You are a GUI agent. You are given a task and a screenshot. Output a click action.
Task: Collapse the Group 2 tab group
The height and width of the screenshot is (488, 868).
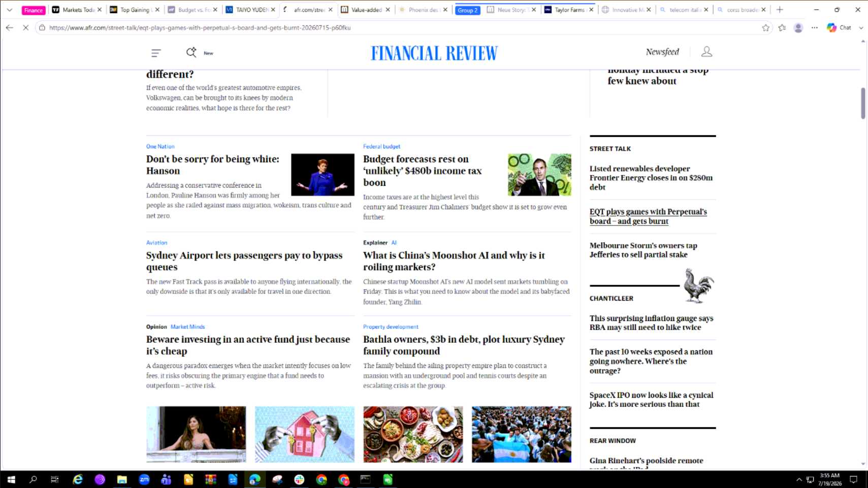(467, 10)
